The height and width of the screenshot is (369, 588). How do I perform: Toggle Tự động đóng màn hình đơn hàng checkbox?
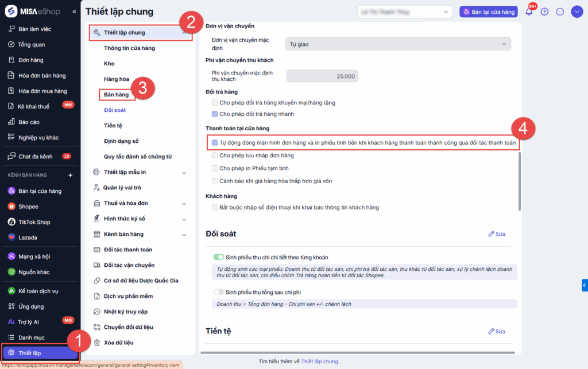(x=215, y=143)
